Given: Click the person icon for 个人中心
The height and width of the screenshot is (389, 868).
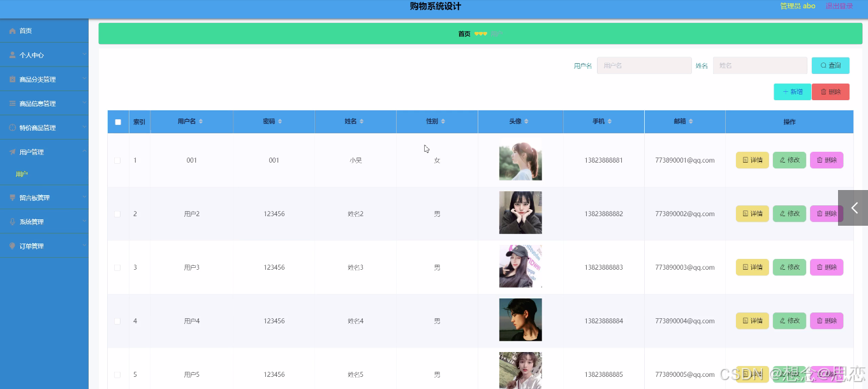Looking at the screenshot, I should [12, 55].
